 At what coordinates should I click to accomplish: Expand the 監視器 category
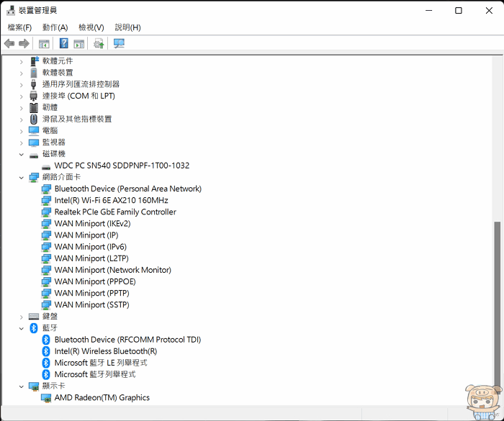[x=21, y=142]
